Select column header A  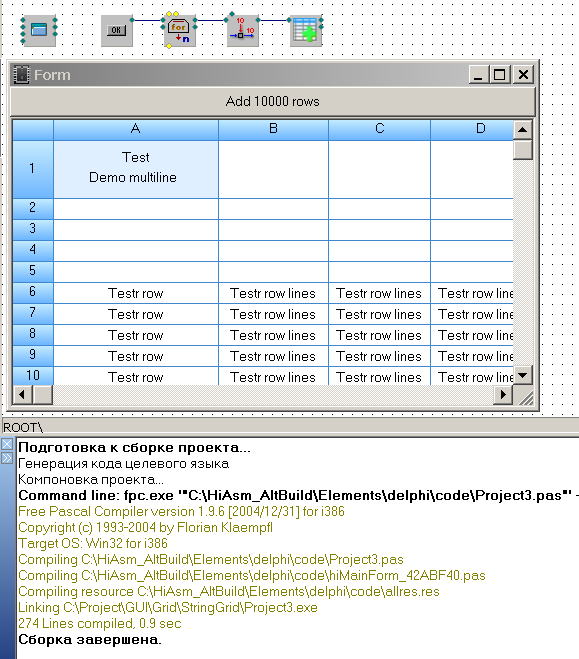pyautogui.click(x=136, y=129)
